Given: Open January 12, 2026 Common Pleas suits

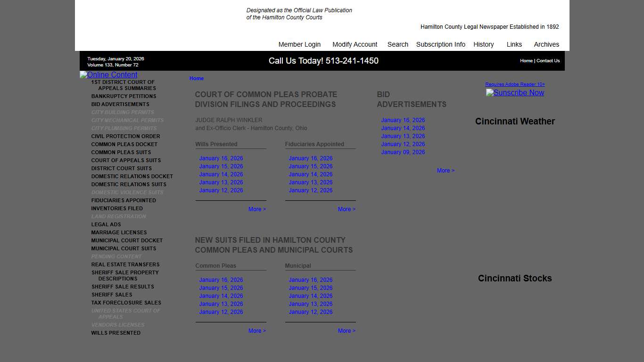Looking at the screenshot, I should coord(221,312).
